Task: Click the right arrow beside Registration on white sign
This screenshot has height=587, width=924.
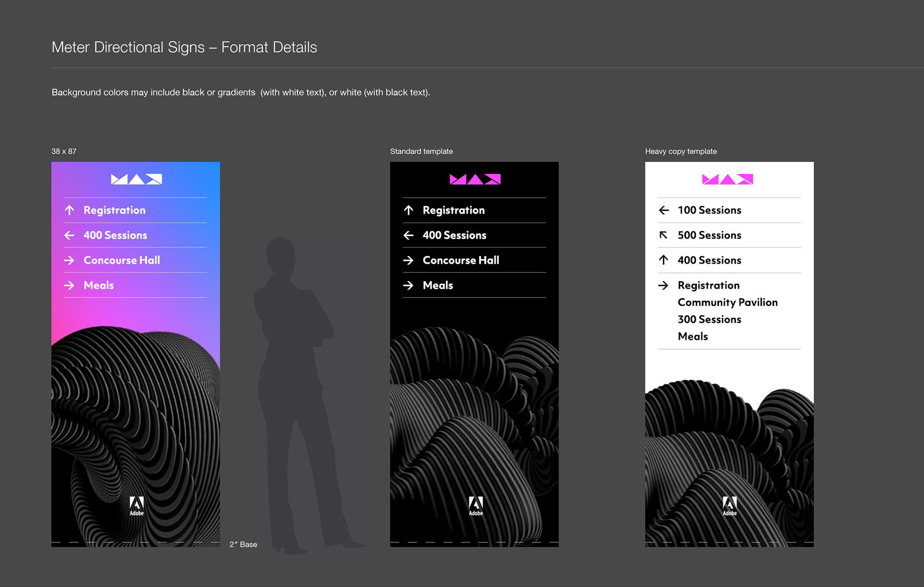Action: [x=664, y=285]
